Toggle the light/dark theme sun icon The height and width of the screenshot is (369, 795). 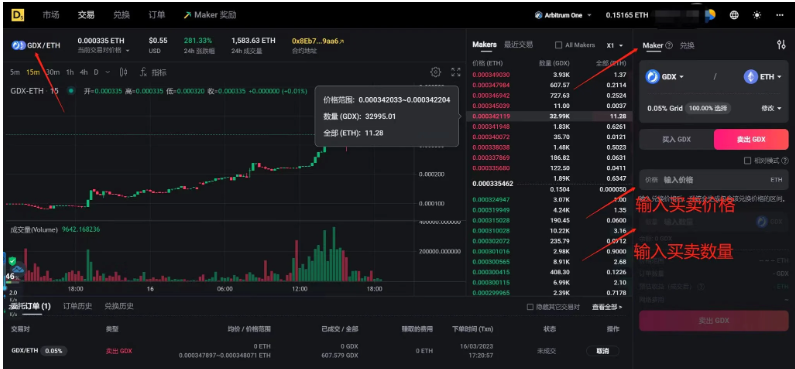pyautogui.click(x=757, y=15)
